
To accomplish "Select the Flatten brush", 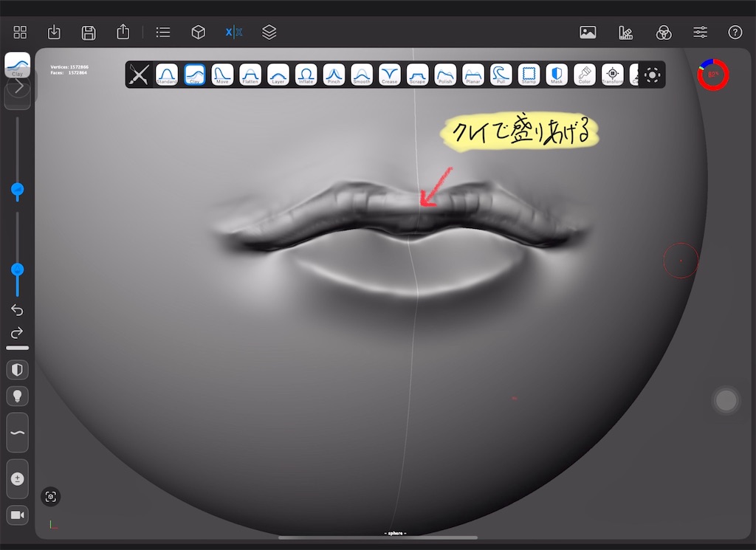I will [x=250, y=75].
